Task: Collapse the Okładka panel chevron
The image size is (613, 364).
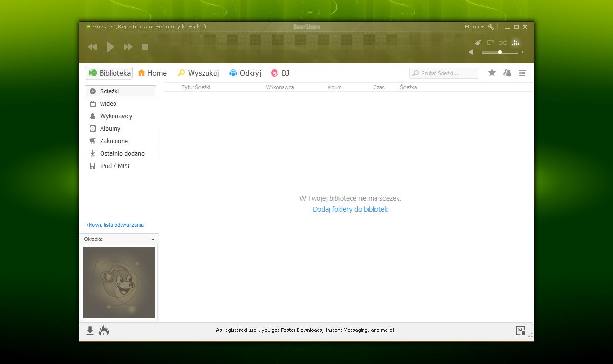Action: (153, 239)
